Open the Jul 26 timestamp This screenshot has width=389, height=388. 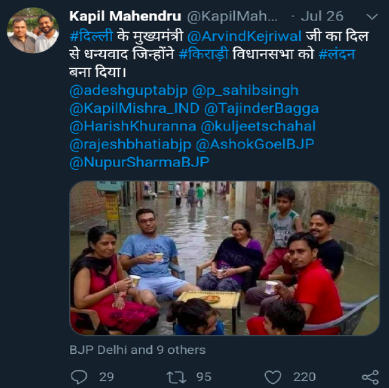click(322, 16)
